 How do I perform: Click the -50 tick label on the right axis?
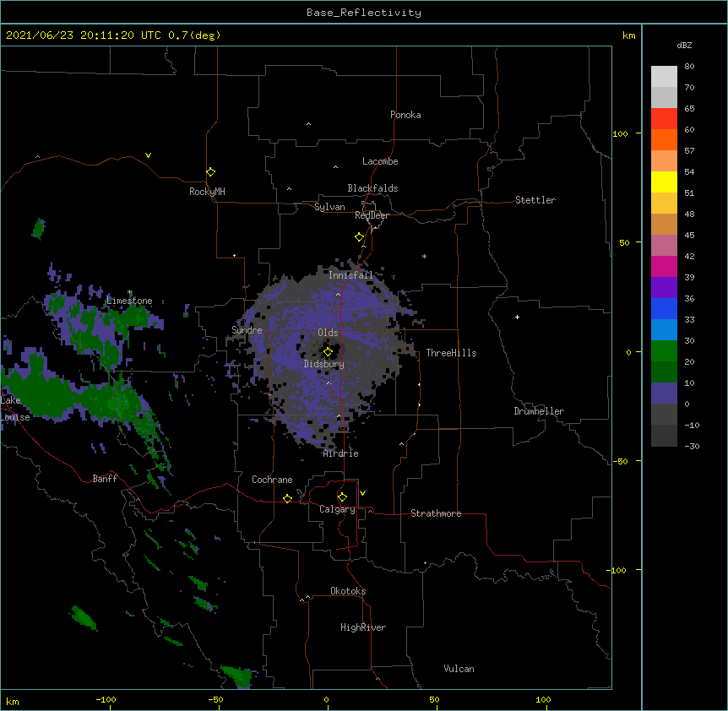click(x=620, y=461)
